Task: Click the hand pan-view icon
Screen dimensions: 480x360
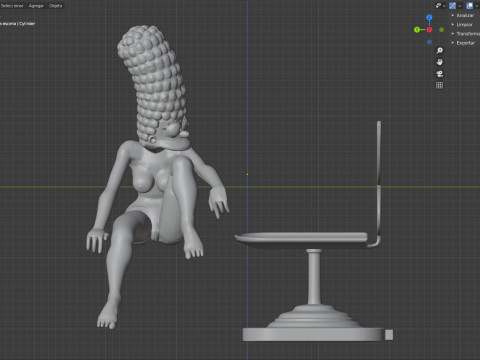Action: (440, 62)
